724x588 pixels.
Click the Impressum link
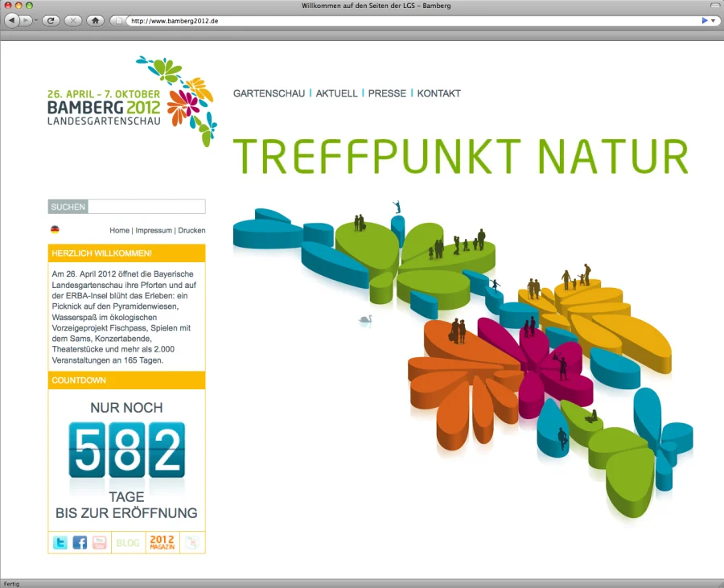[x=153, y=230]
